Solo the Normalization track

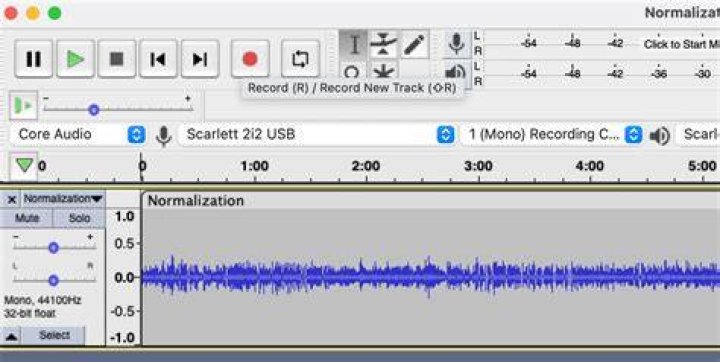79,218
